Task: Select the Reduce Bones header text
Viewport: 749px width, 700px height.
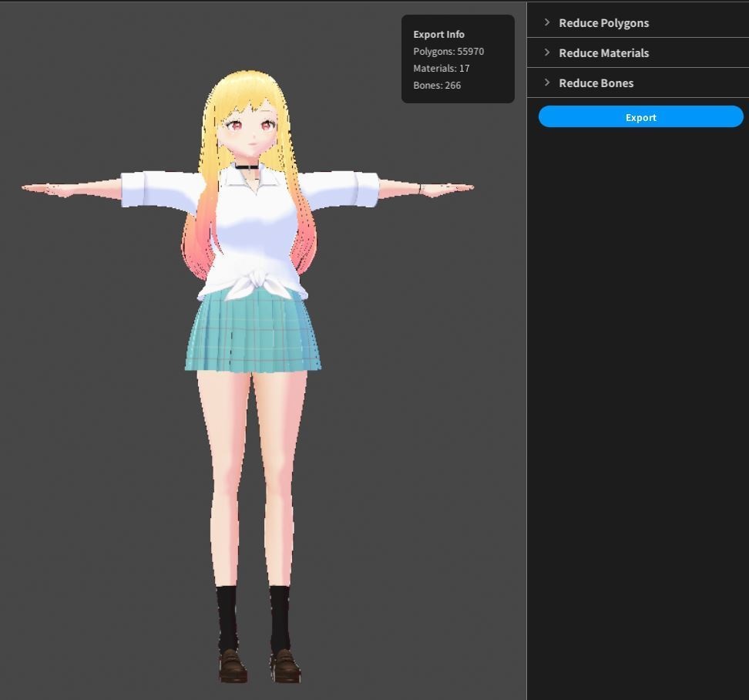Action: 595,82
